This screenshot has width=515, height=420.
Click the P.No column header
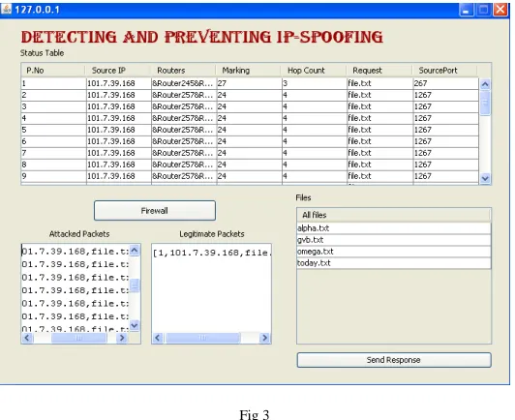click(x=53, y=71)
